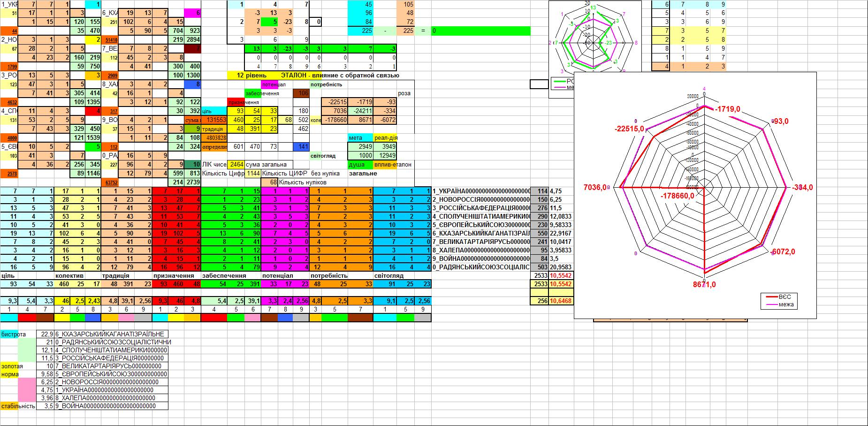Click the ranking value 22,9
The width and height of the screenshot is (868, 426).
46,334
